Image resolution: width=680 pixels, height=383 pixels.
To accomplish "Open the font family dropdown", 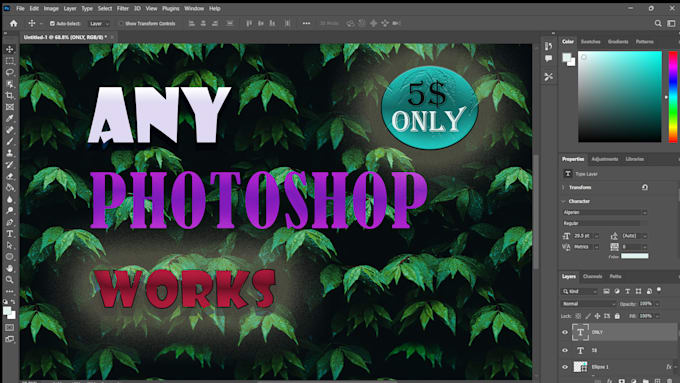I will click(x=605, y=213).
